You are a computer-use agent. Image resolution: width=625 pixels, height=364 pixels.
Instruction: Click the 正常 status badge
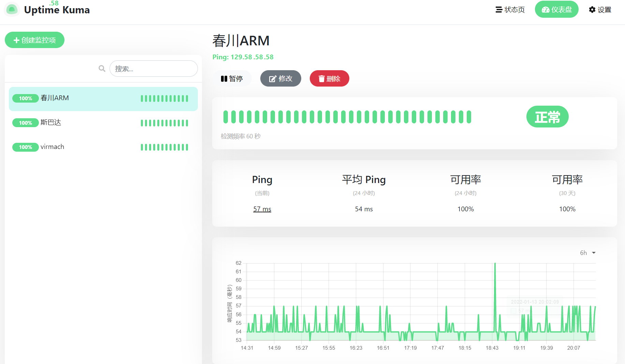click(547, 117)
